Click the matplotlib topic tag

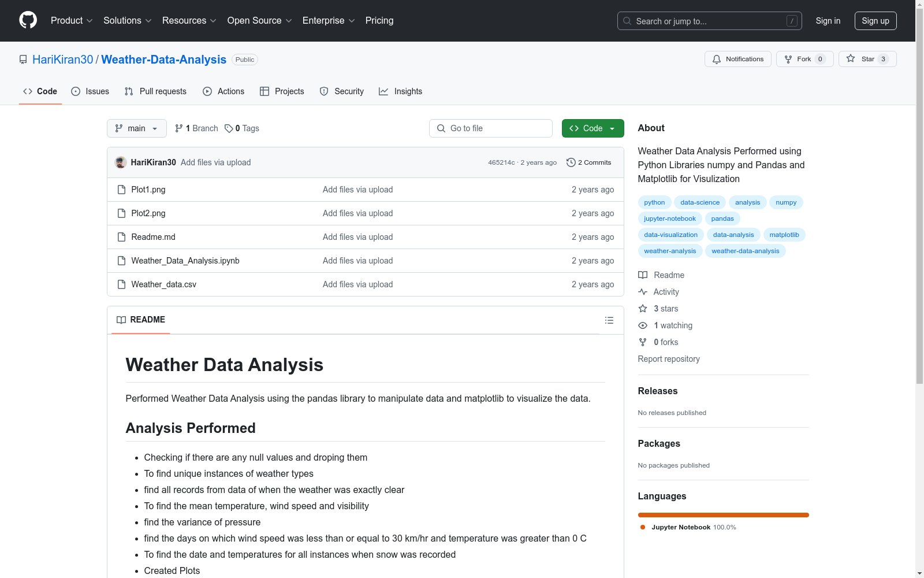(x=784, y=235)
